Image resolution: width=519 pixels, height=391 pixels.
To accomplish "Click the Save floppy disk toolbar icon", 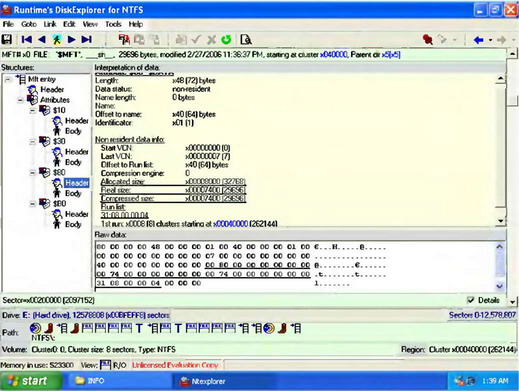I will [7, 40].
